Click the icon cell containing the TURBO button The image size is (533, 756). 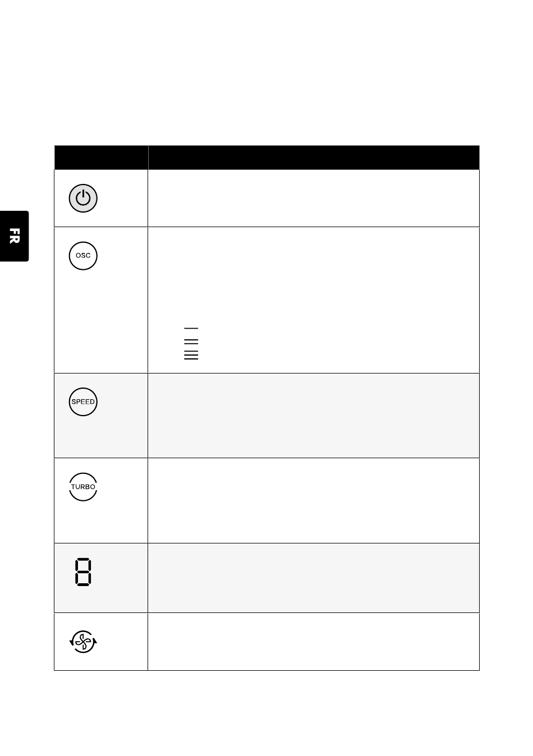tap(101, 501)
